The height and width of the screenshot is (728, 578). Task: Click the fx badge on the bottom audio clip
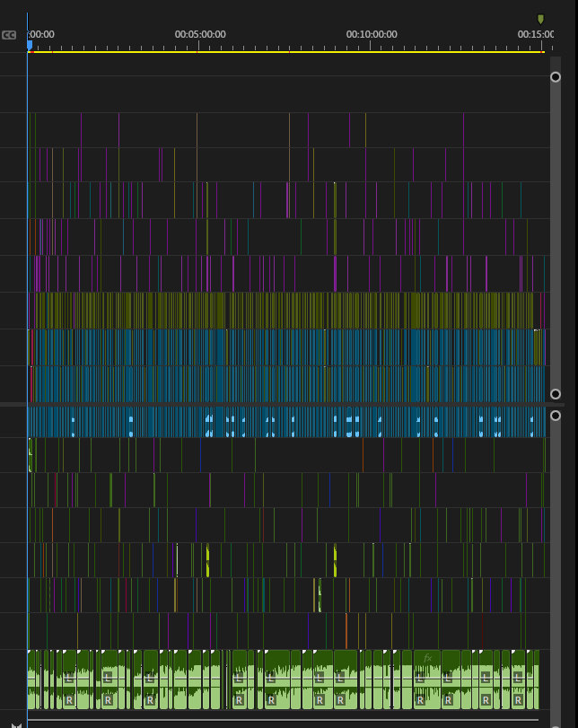click(x=427, y=658)
